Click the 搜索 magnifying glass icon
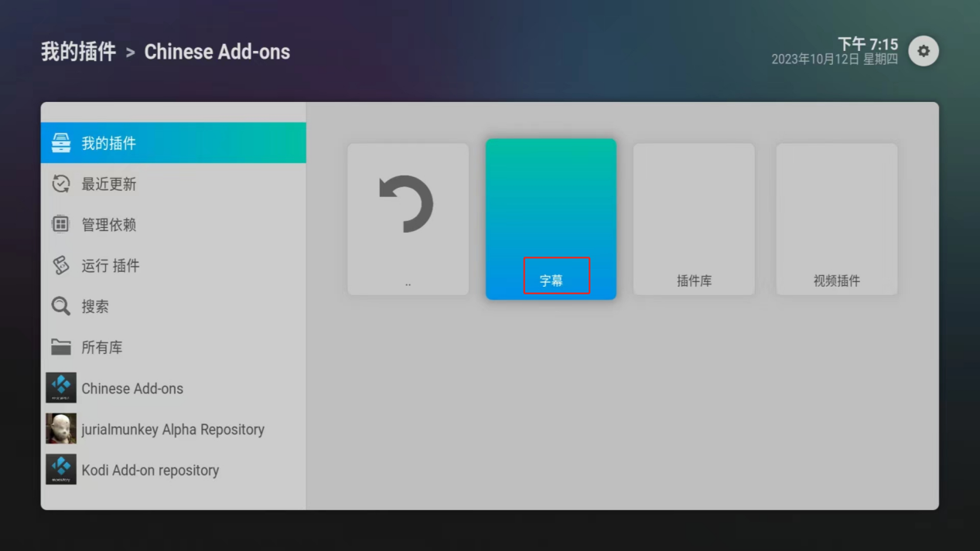This screenshot has height=551, width=980. click(61, 306)
